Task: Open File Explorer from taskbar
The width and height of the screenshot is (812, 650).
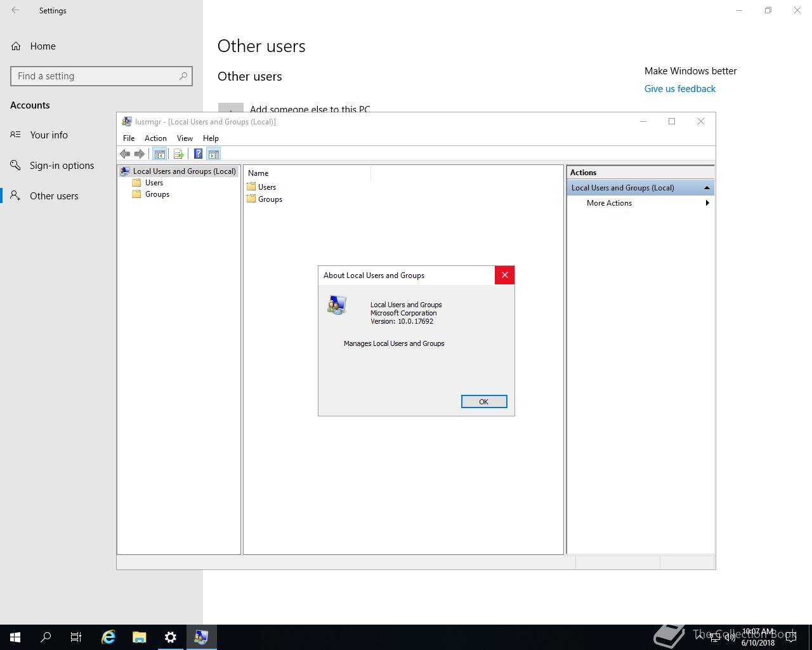Action: coord(140,637)
